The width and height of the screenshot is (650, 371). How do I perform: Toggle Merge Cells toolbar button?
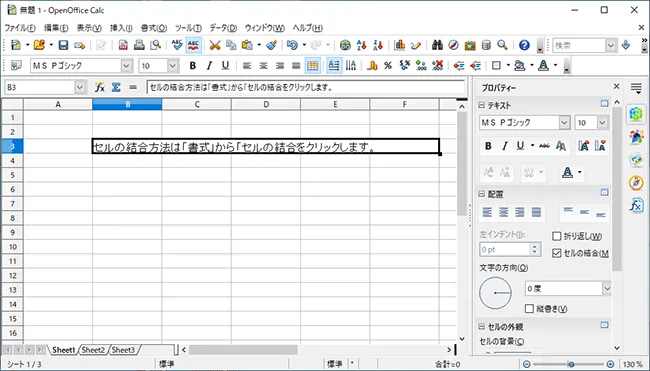[312, 65]
